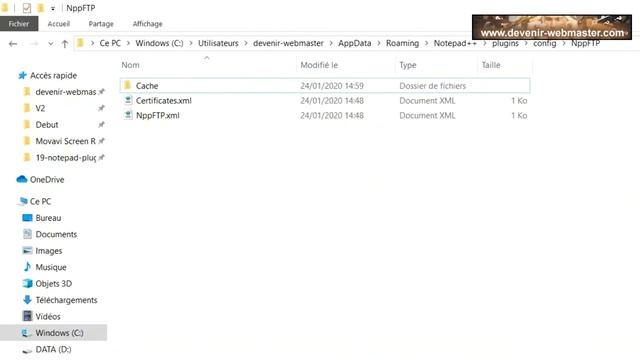Open the Debut pinned folder

tap(47, 124)
